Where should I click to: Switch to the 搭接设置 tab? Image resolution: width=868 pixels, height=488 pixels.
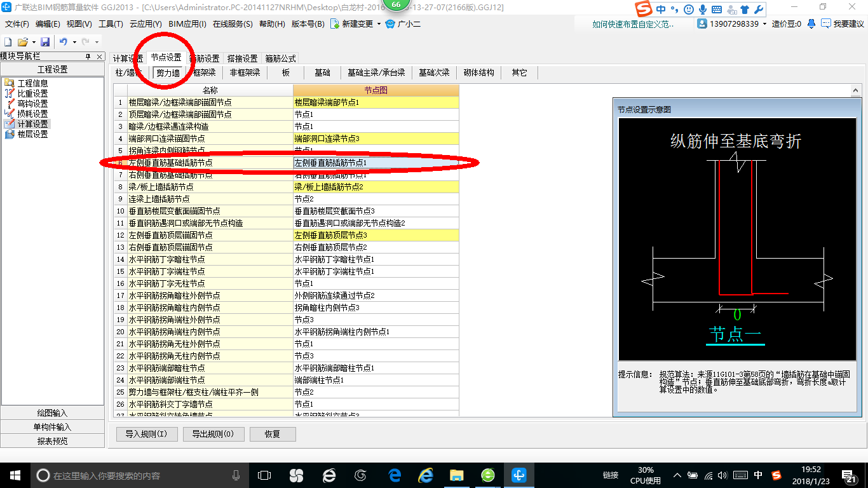point(242,58)
